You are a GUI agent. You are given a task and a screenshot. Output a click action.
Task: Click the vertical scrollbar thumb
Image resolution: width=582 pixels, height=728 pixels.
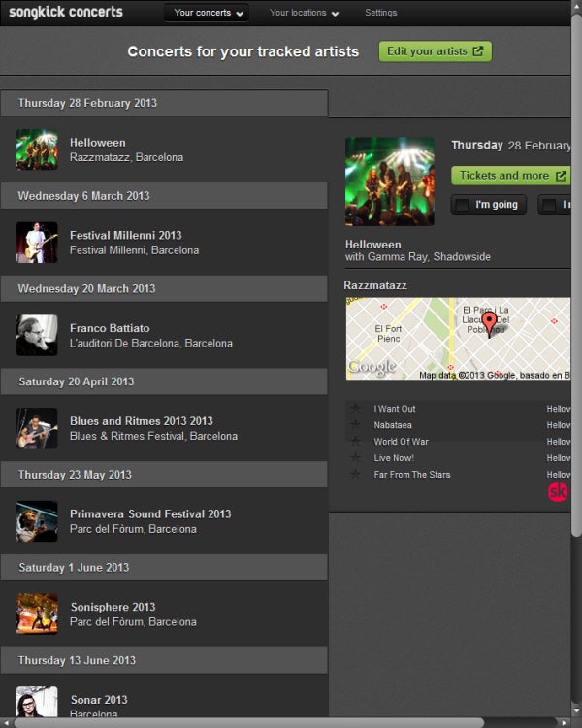(576, 274)
